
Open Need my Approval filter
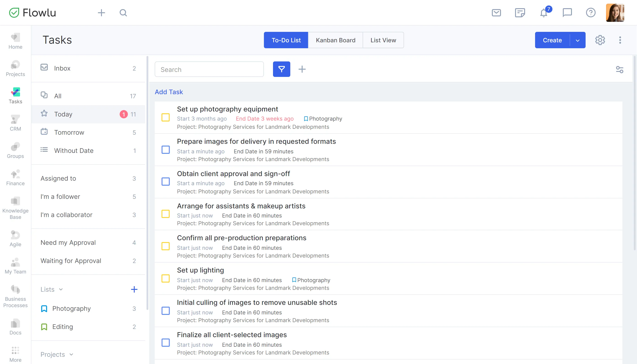(88, 243)
